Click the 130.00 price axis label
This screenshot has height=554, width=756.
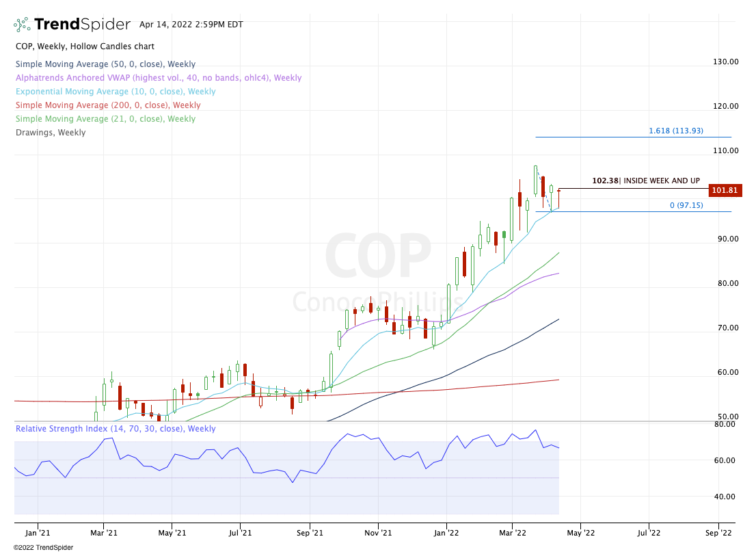(726, 62)
